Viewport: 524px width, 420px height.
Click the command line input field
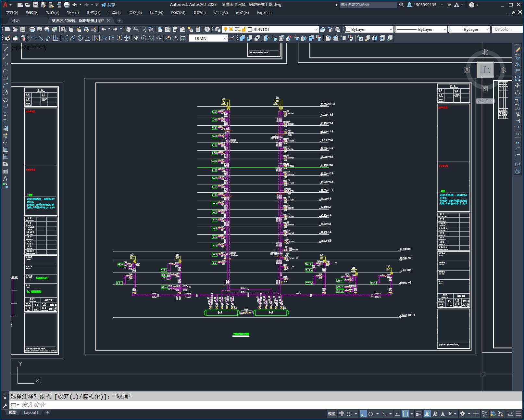point(266,405)
